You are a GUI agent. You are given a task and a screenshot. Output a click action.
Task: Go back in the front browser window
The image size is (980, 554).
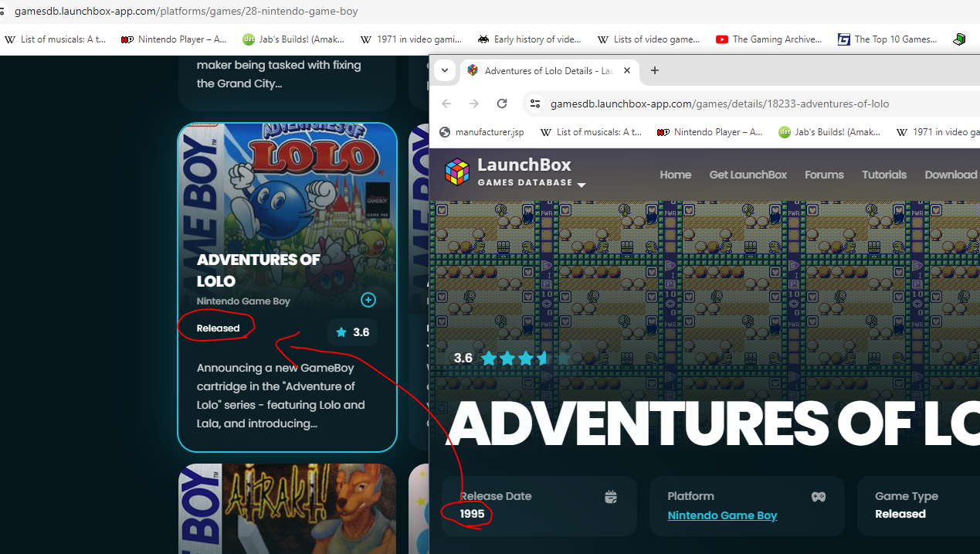446,104
